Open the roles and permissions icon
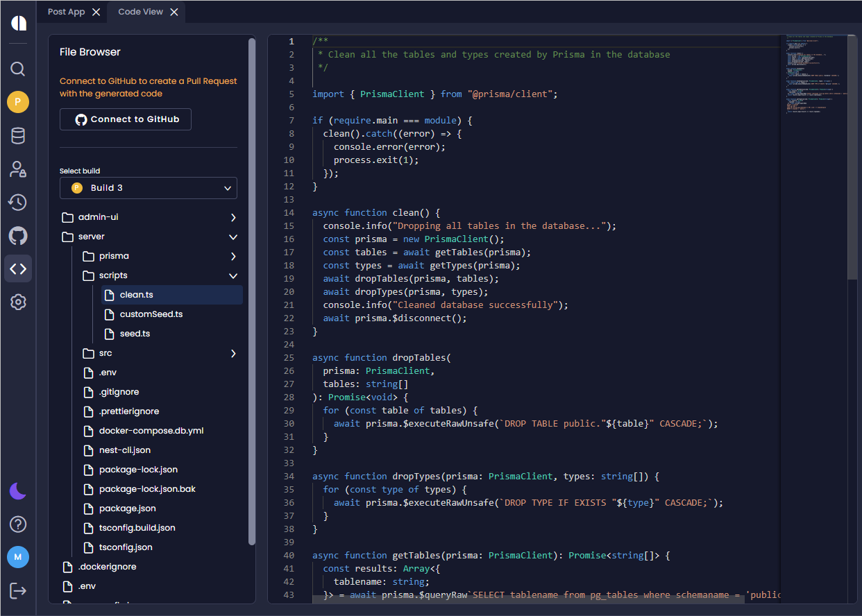 [18, 169]
